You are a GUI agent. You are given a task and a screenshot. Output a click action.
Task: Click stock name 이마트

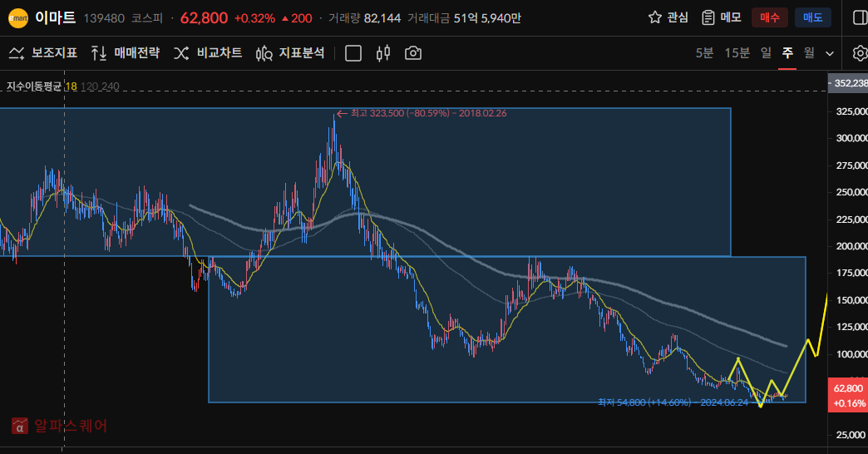tap(56, 17)
